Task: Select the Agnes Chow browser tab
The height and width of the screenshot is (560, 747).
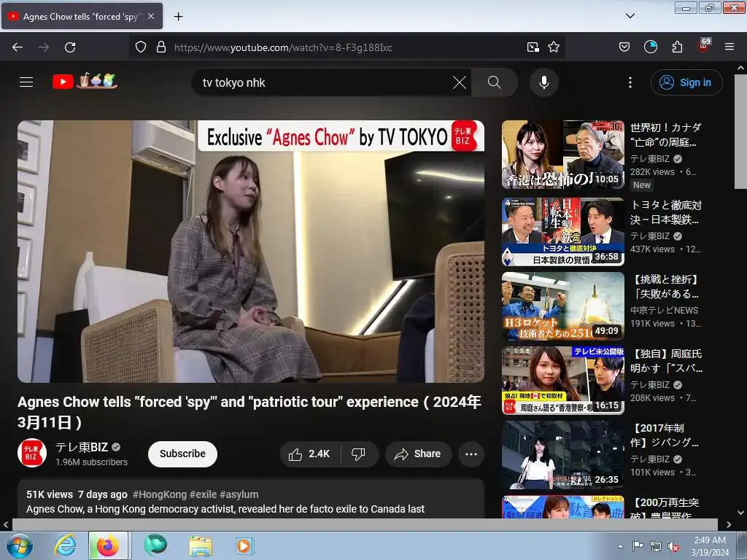Action: (82, 16)
